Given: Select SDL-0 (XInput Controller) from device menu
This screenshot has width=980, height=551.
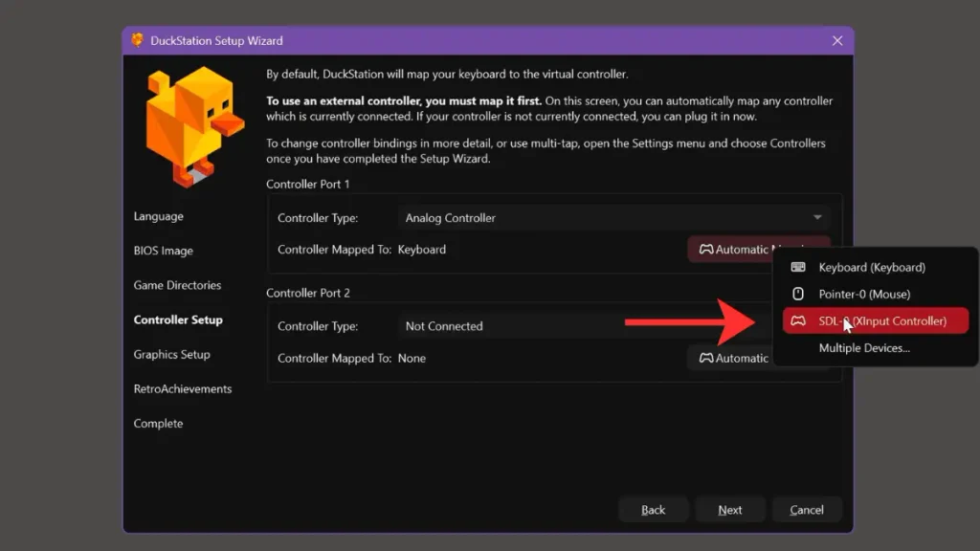Looking at the screenshot, I should [875, 320].
